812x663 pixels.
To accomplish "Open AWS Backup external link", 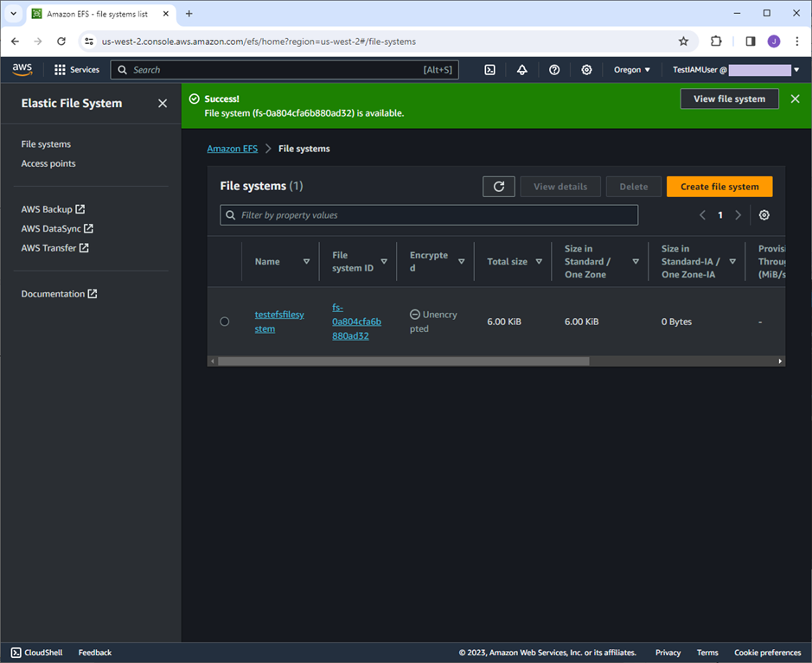I will coord(53,209).
